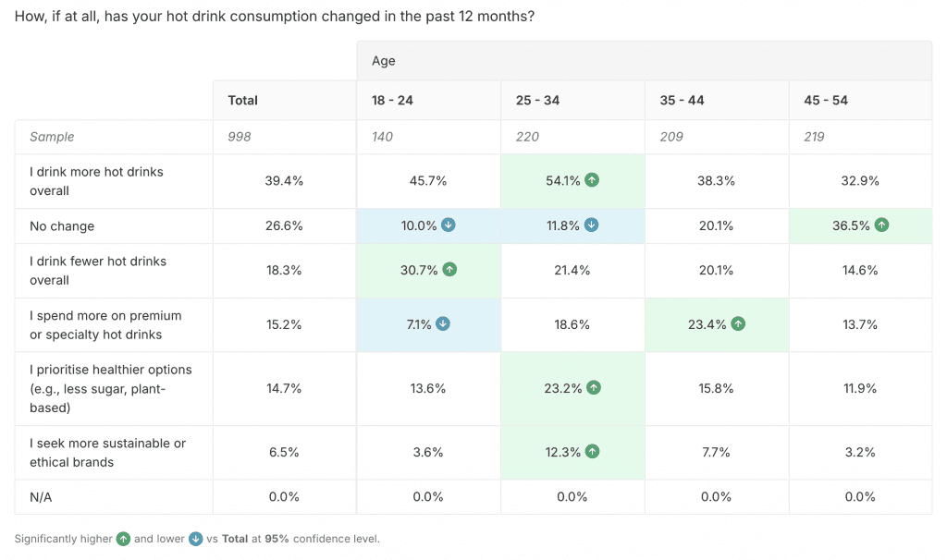Click green up arrow beside 30.7%
Image resolution: width=947 pixels, height=560 pixels.
pos(449,270)
